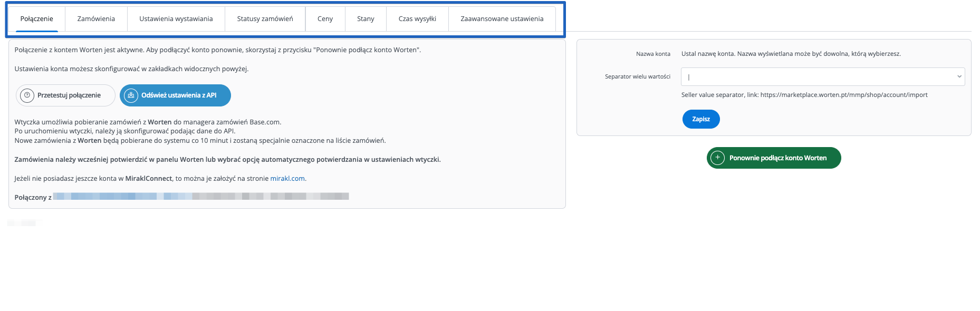980x311 pixels.
Task: Open the Zaawansowane ustawienia tab
Action: (x=502, y=19)
